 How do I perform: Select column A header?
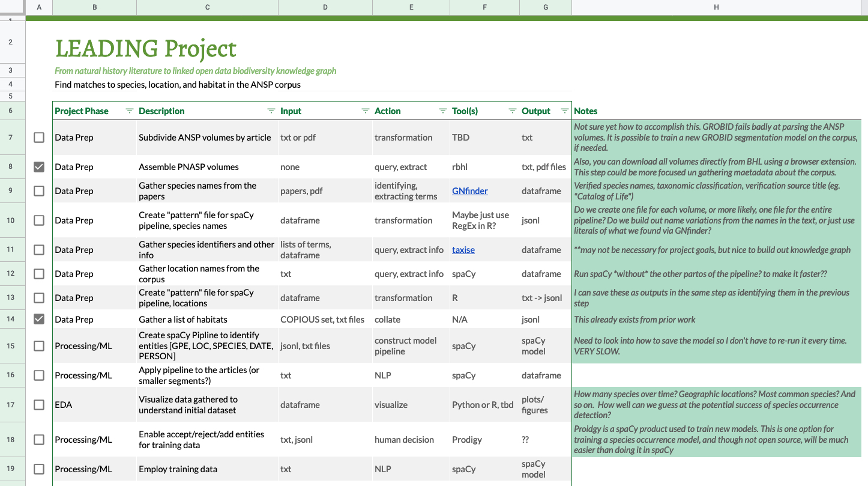click(x=39, y=7)
